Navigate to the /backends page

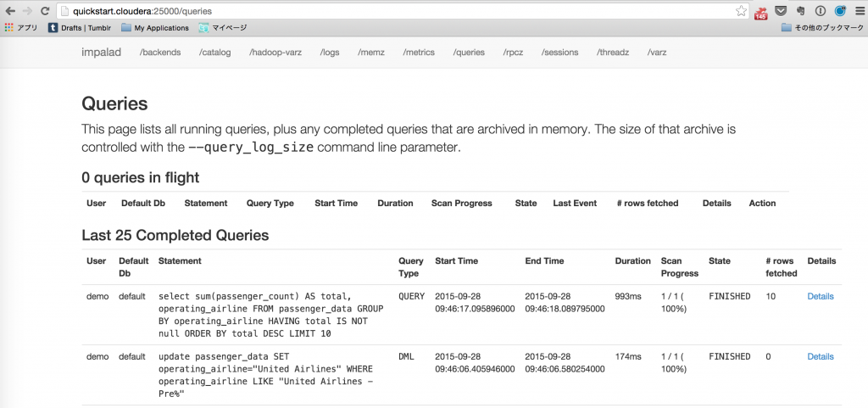coord(160,52)
